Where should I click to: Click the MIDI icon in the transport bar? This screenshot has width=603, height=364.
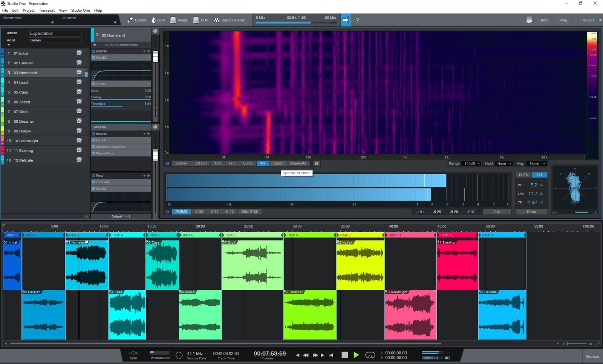tap(133, 353)
